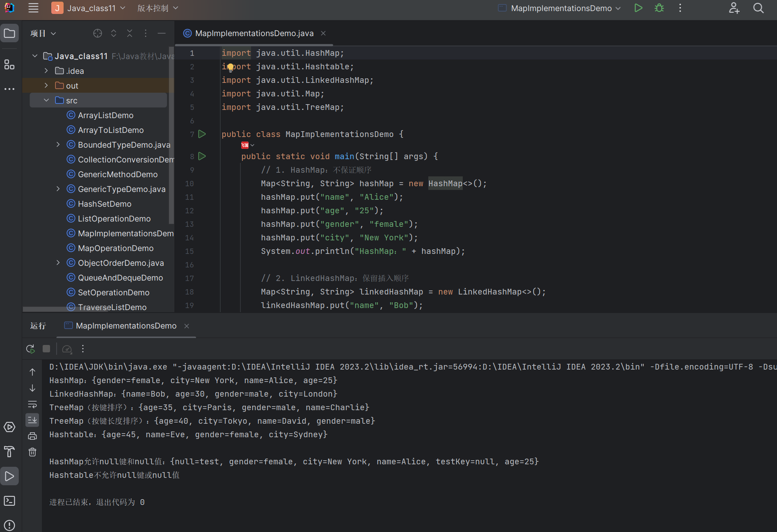The image size is (777, 532).
Task: Click the lightbulb quick-fix on line 2
Action: 231,67
